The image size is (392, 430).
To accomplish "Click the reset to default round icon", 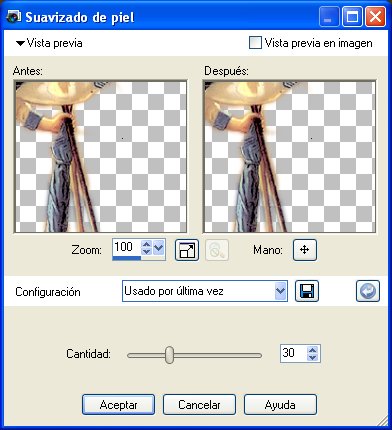I will [368, 291].
